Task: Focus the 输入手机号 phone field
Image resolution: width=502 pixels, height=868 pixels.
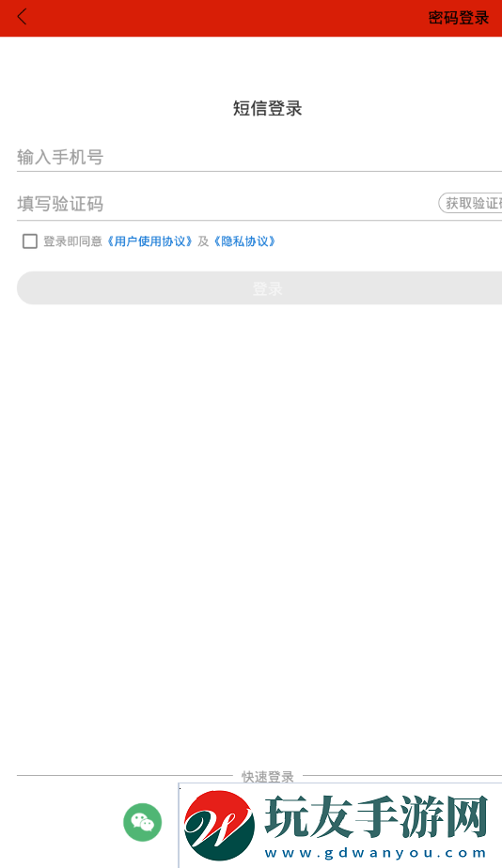Action: tap(259, 157)
